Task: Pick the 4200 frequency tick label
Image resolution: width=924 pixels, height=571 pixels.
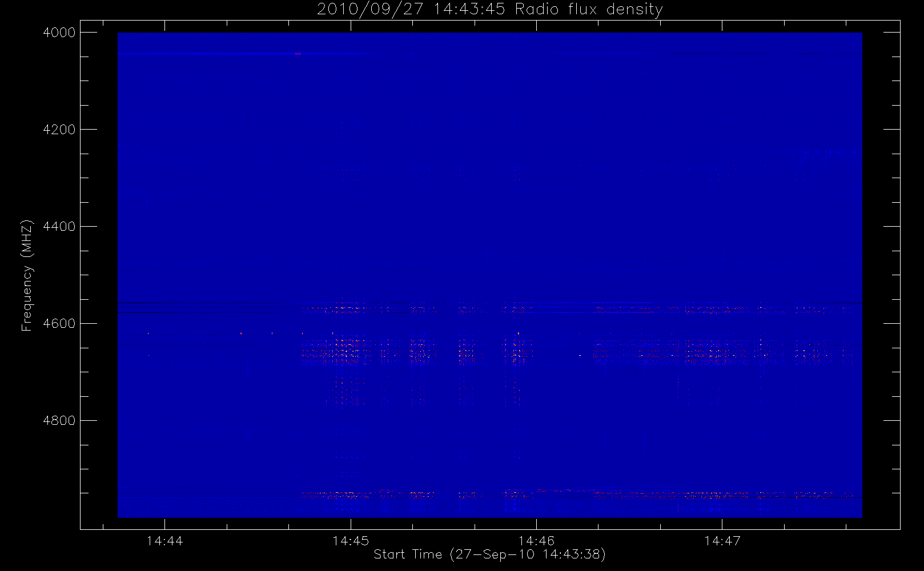Action: point(59,130)
